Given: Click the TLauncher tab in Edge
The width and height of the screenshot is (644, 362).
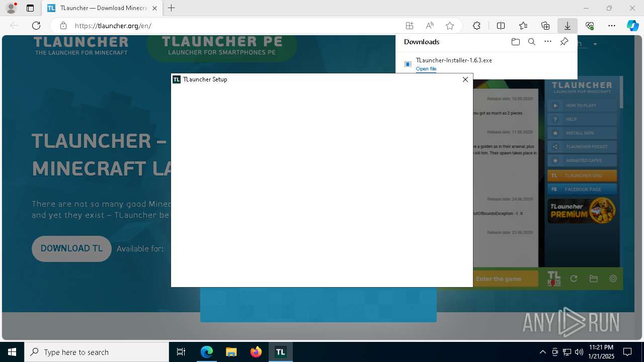Looking at the screenshot, I should coord(102,8).
